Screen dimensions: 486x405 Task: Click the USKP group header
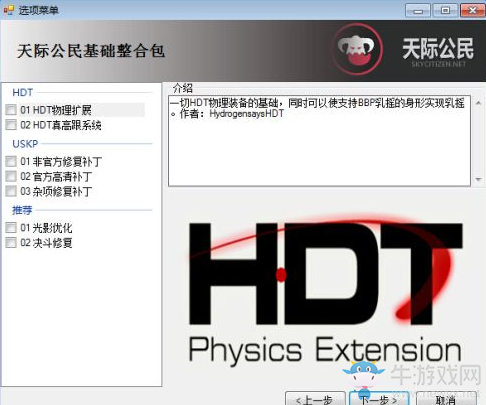coord(25,144)
